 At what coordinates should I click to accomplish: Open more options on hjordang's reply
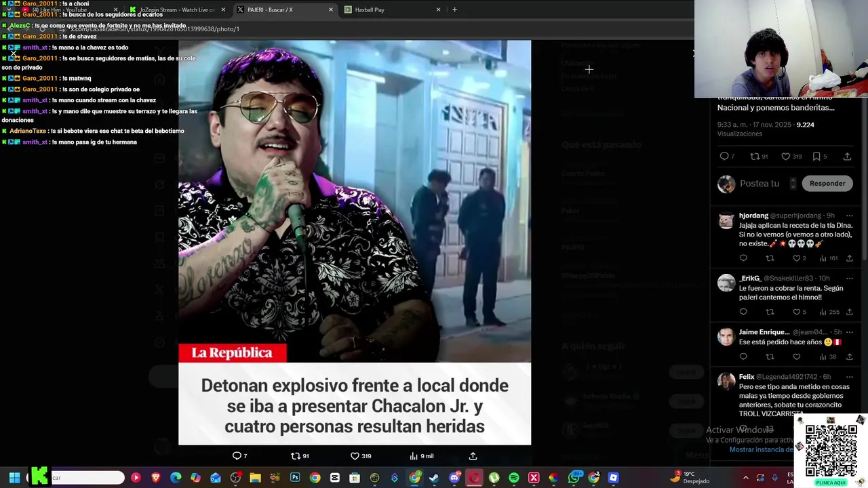(x=849, y=216)
